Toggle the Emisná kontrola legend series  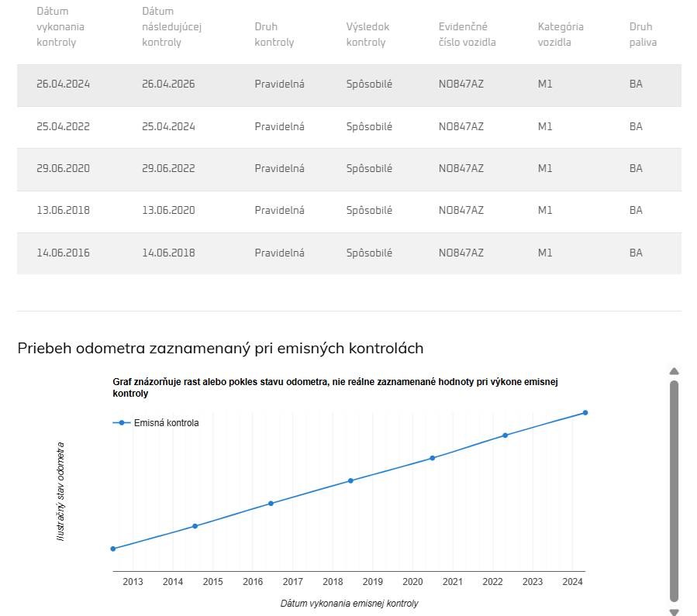point(166,423)
